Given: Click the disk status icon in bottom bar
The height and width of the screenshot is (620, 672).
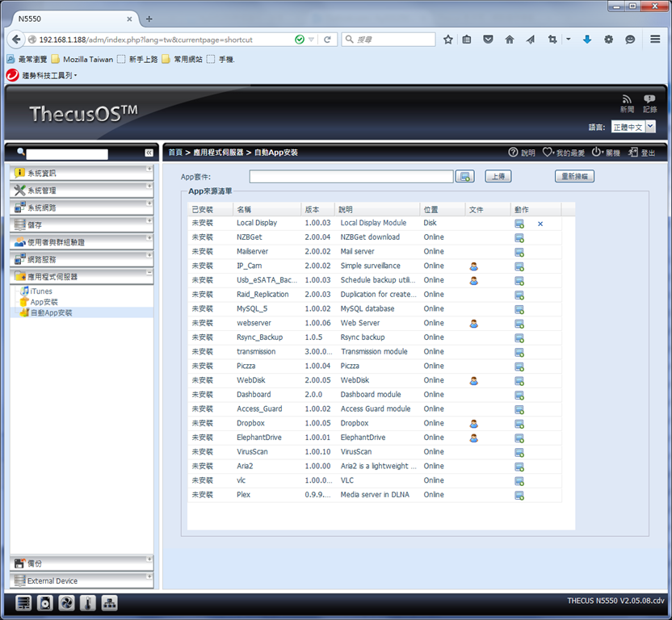Looking at the screenshot, I should 44,603.
